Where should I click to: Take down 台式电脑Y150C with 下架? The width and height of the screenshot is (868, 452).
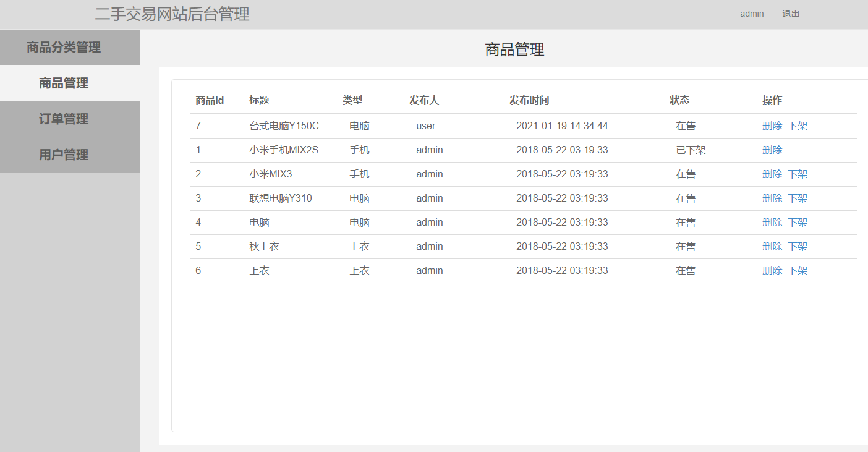[x=798, y=126]
